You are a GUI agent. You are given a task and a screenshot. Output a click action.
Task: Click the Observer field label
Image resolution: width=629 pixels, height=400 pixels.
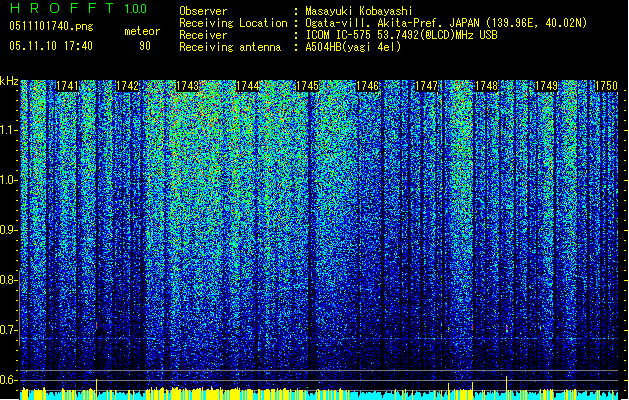(203, 11)
